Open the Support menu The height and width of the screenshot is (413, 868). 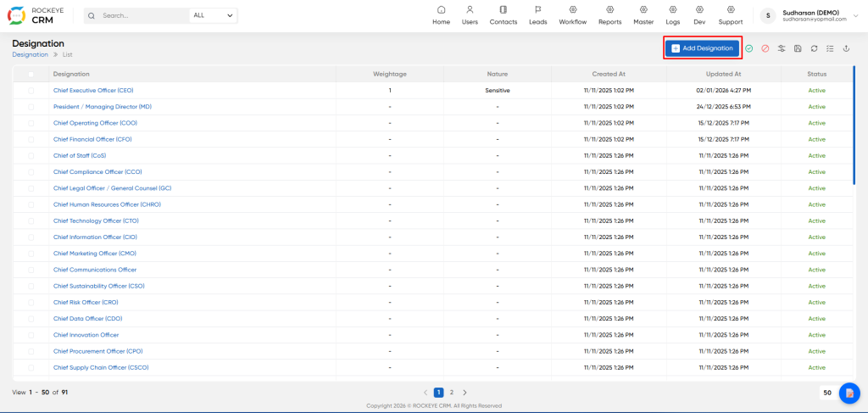coord(731,15)
